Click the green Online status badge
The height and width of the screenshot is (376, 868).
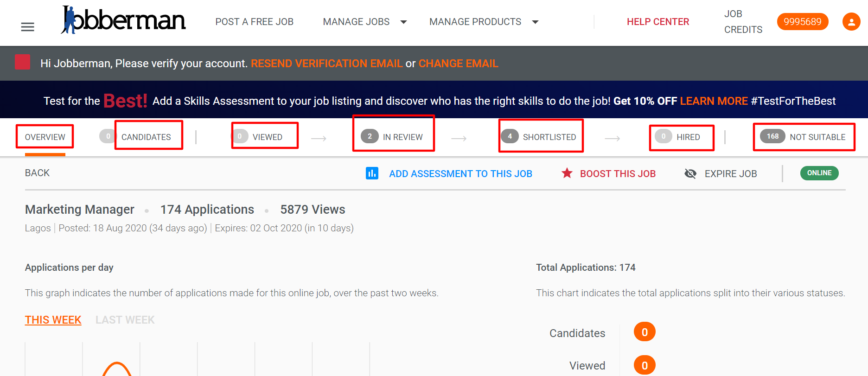click(x=819, y=173)
